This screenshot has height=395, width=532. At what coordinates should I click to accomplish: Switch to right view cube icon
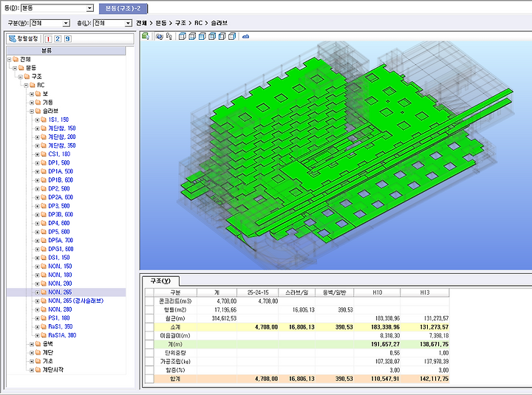(232, 36)
